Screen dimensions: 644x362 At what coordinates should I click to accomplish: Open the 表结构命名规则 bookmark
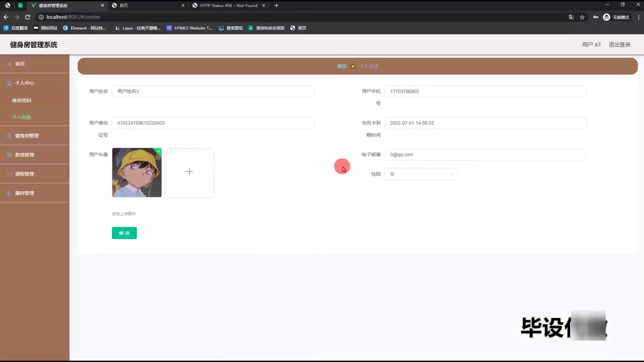(267, 28)
